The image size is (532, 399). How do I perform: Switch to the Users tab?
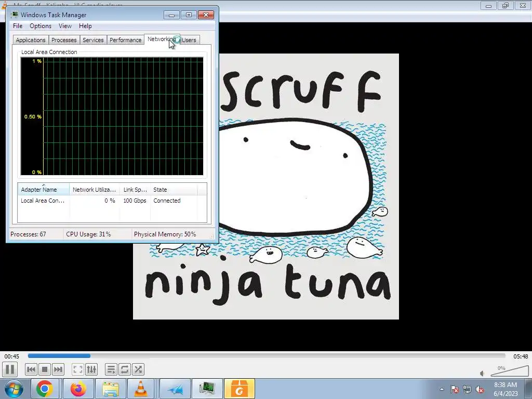pyautogui.click(x=189, y=39)
